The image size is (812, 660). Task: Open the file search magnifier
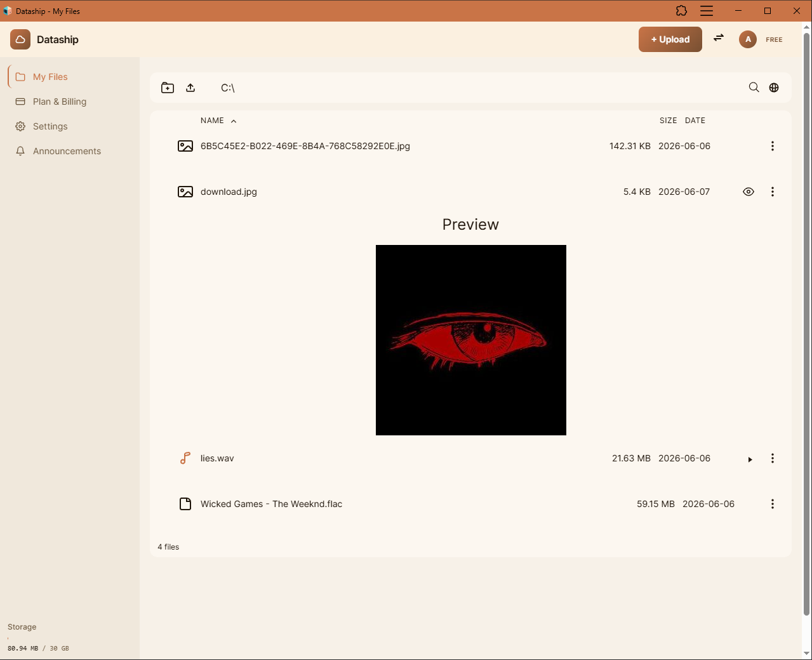[x=754, y=88]
